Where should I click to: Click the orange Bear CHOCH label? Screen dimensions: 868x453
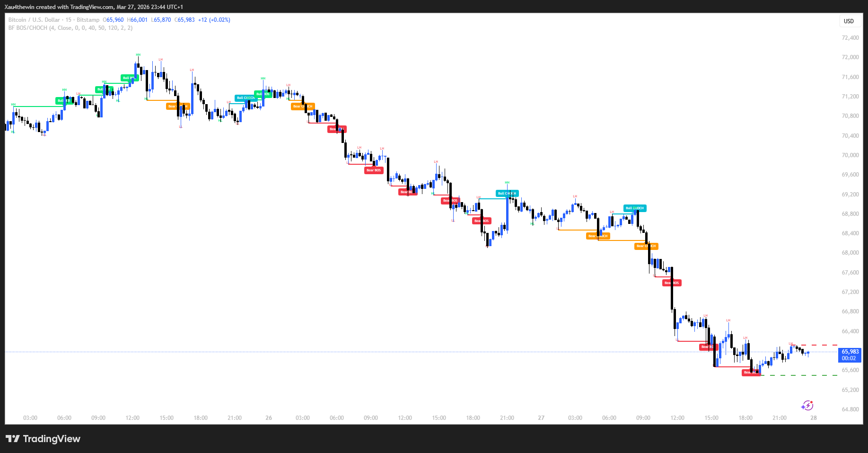[598, 235]
